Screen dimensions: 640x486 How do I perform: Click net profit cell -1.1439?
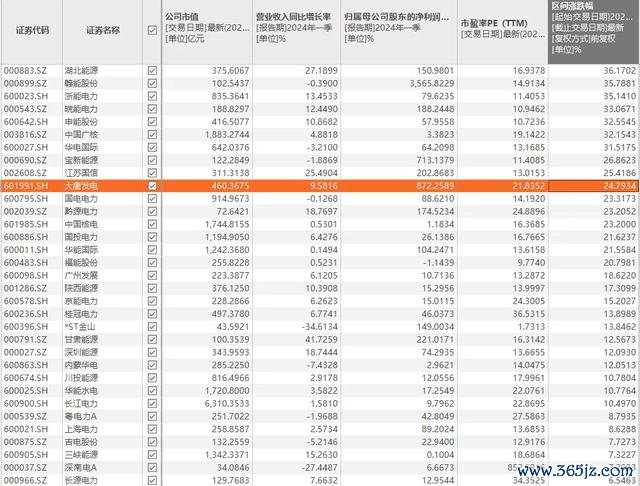(x=438, y=263)
